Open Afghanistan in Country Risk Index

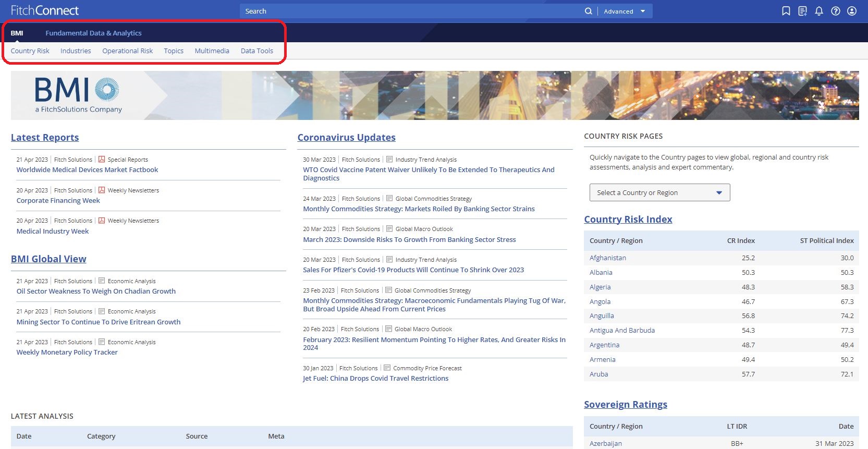pyautogui.click(x=607, y=258)
